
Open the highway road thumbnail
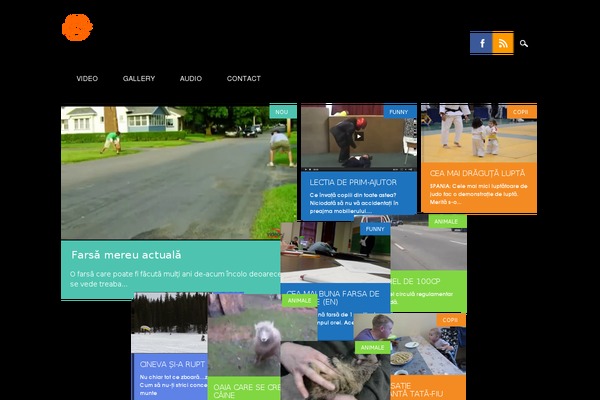(x=428, y=243)
